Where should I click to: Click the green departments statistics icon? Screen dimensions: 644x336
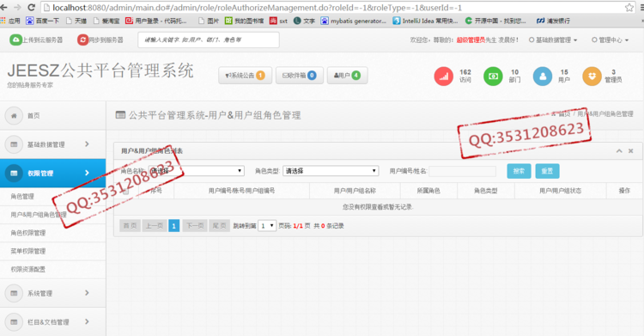pyautogui.click(x=493, y=76)
